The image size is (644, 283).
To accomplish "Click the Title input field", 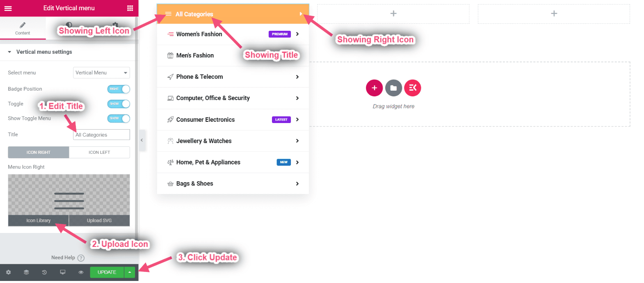I will point(101,135).
